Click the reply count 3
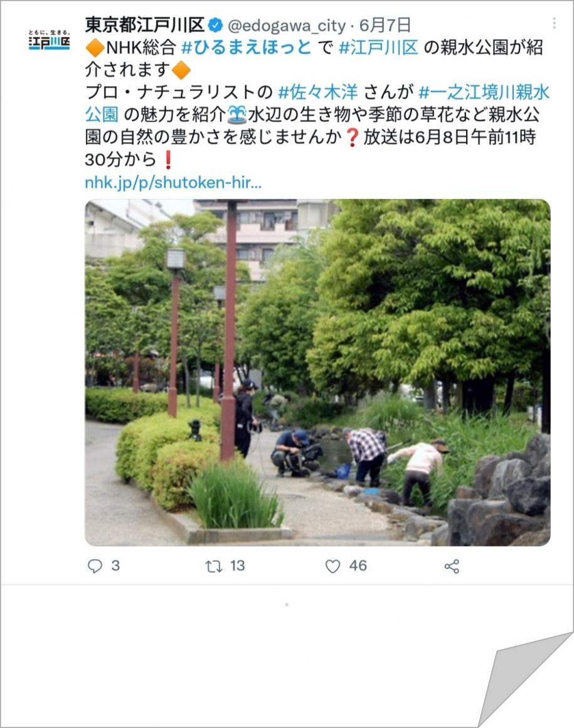Viewport: 574px width, 728px height. point(115,566)
